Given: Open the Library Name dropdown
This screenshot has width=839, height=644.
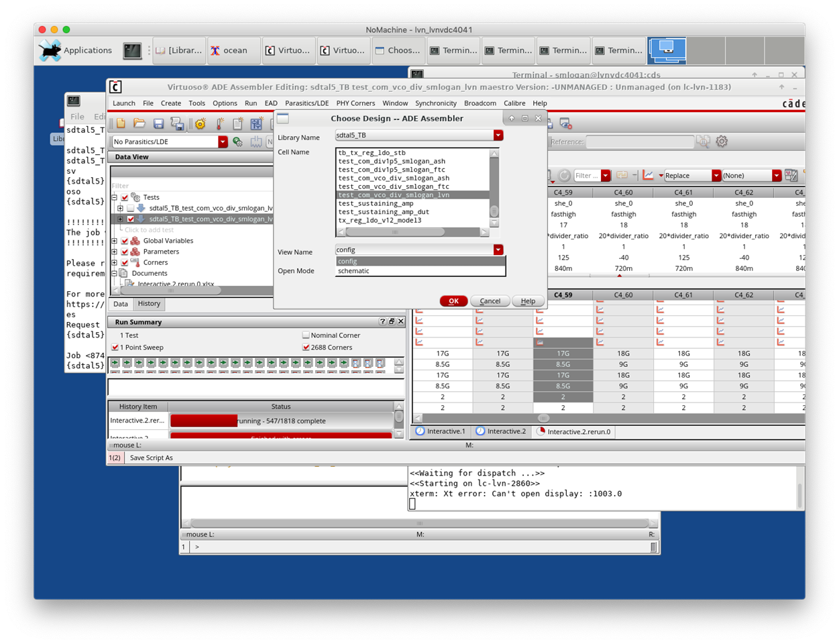Looking at the screenshot, I should [498, 136].
